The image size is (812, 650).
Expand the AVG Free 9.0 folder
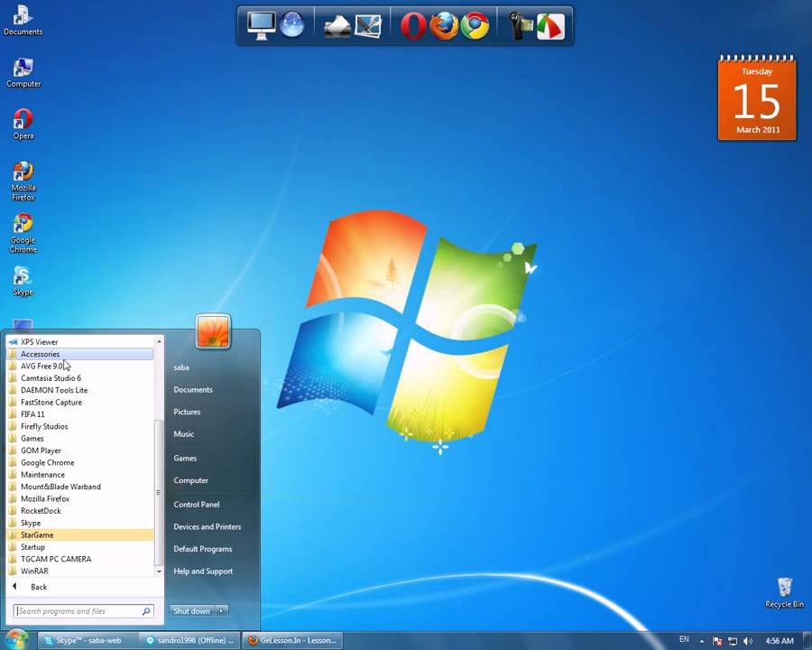coord(80,366)
